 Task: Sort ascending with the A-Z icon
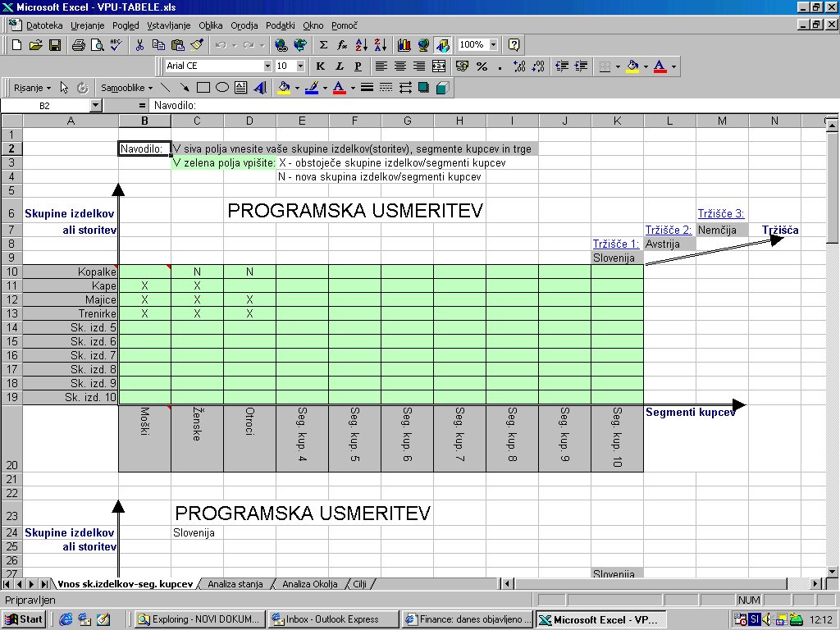pyautogui.click(x=361, y=45)
